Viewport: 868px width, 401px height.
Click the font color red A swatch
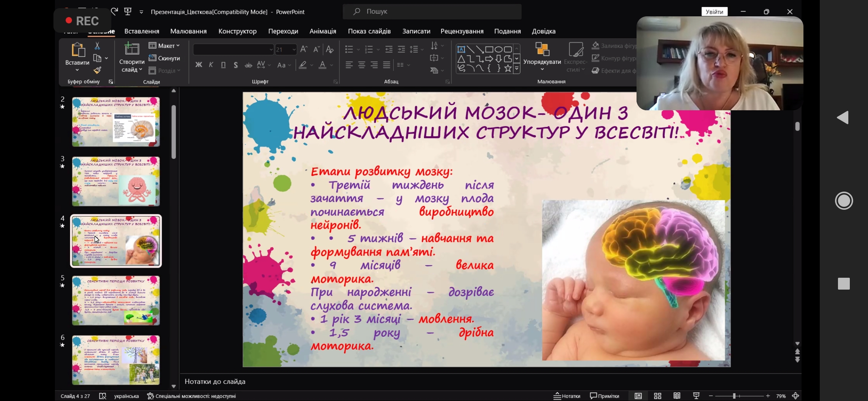tap(322, 65)
